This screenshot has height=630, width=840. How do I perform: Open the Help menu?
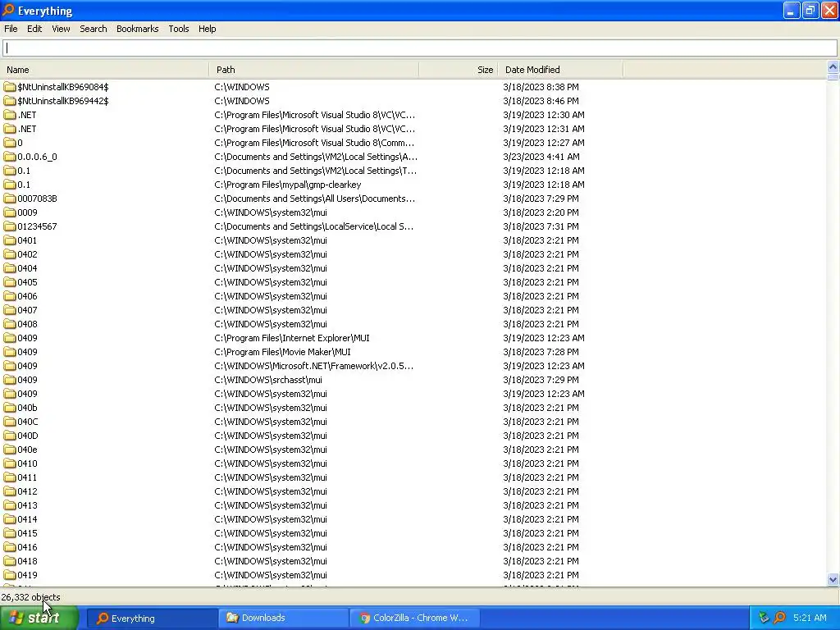[207, 29]
